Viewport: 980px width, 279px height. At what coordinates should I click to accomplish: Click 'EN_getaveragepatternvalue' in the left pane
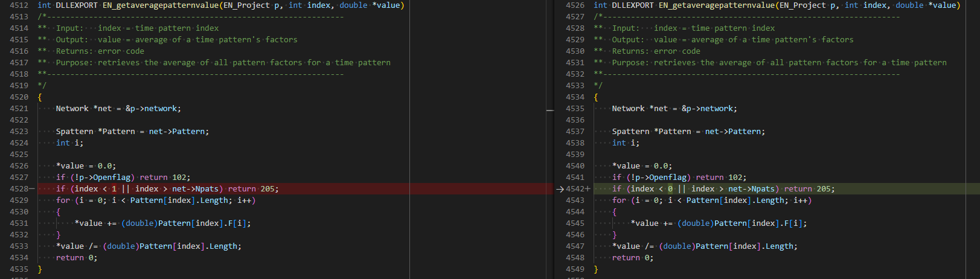pos(161,5)
